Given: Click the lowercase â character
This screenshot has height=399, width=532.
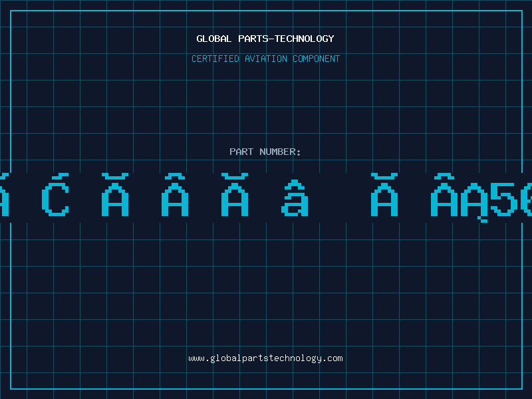Looking at the screenshot, I should point(295,199).
